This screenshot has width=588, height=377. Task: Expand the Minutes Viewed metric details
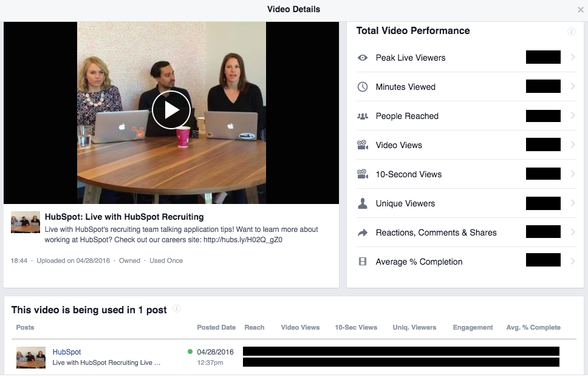point(572,87)
